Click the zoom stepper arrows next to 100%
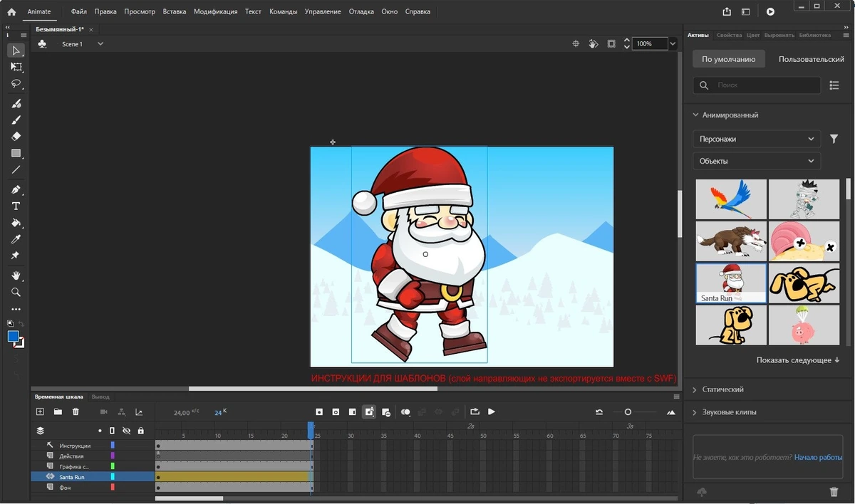 coord(627,43)
